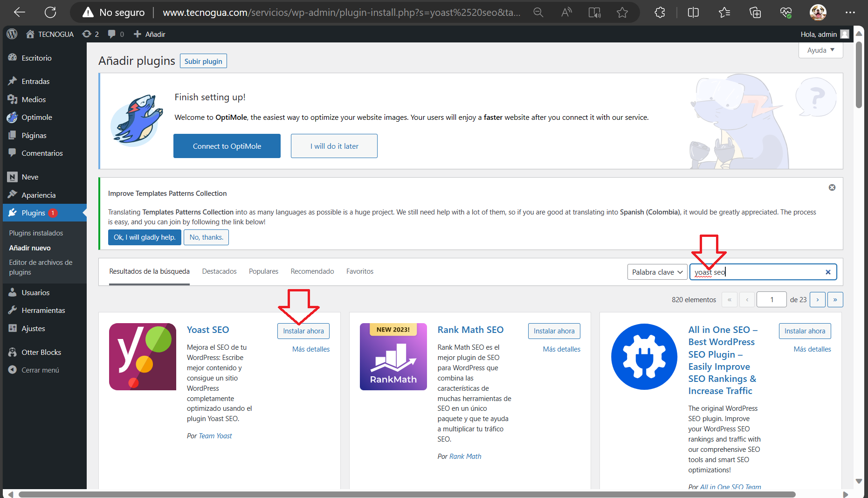Reload the page with refresh icon

coord(50,13)
